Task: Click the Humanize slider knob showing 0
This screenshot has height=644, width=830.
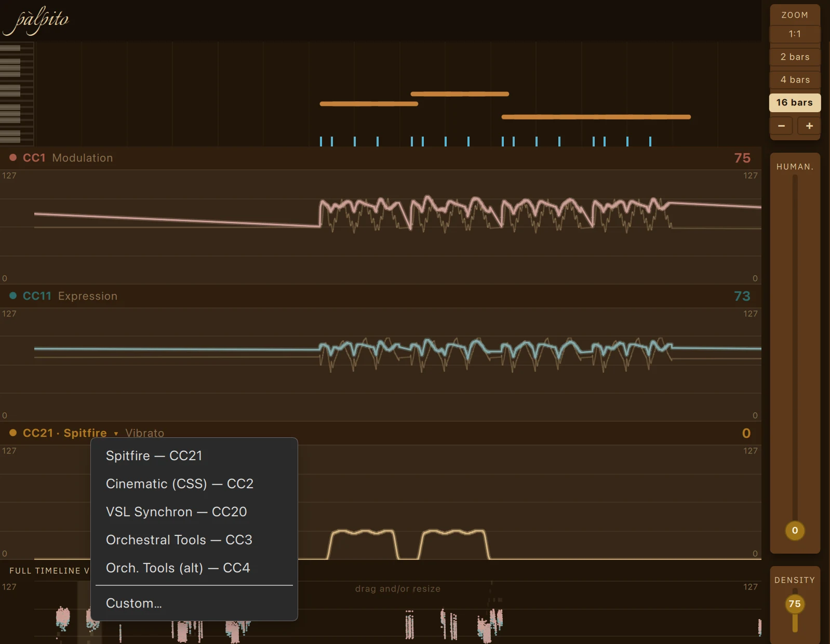Action: tap(795, 530)
